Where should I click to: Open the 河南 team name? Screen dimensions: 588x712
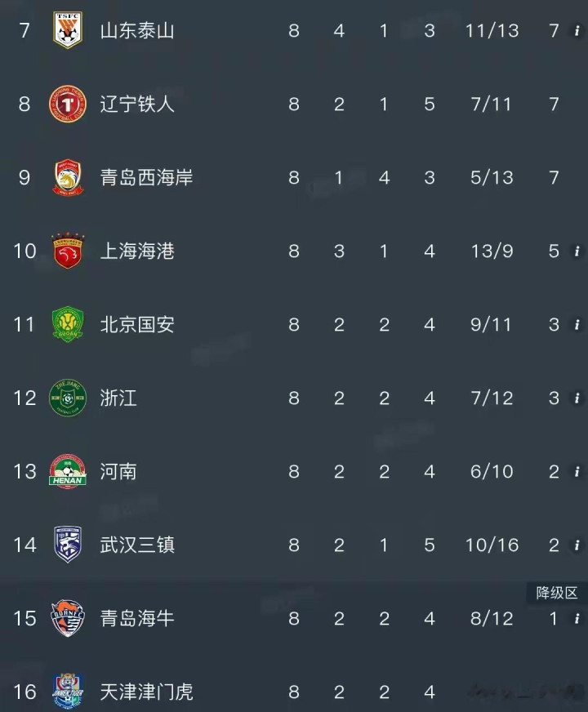(118, 472)
